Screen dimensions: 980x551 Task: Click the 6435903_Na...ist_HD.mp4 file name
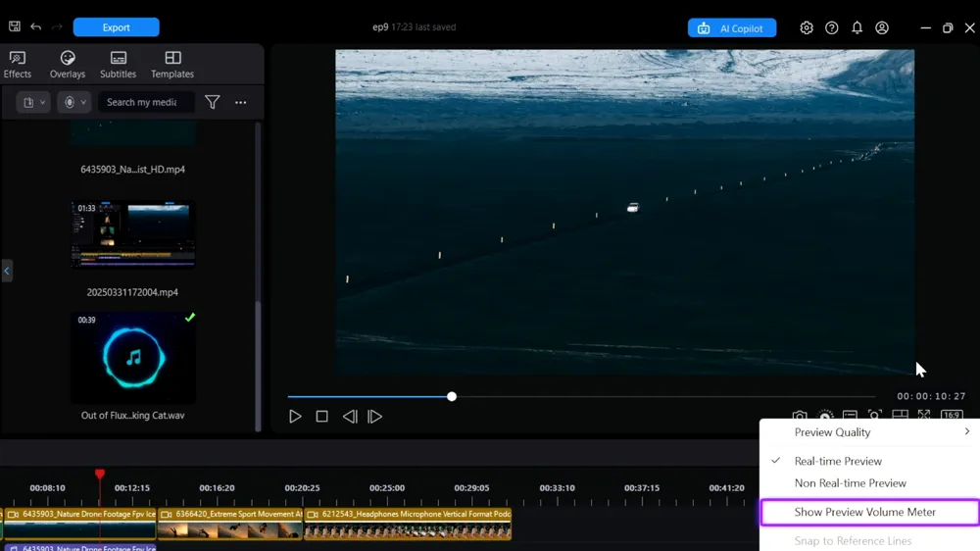pos(132,169)
